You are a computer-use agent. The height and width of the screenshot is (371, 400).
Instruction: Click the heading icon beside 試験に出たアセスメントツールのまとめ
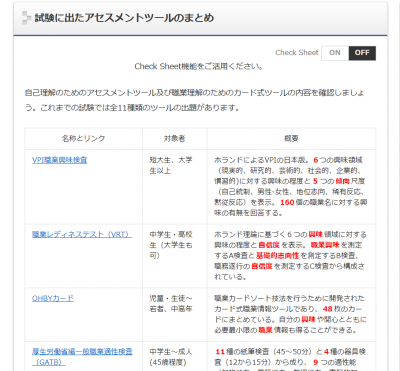coord(26,18)
